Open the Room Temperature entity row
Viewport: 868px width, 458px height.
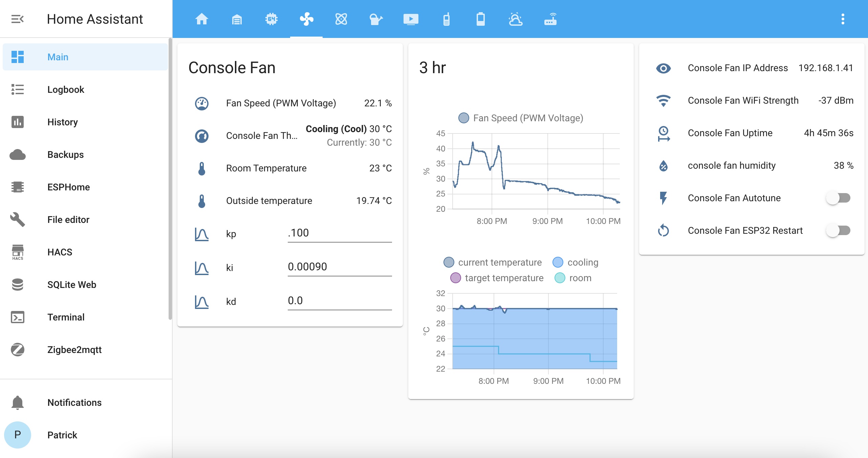click(266, 168)
